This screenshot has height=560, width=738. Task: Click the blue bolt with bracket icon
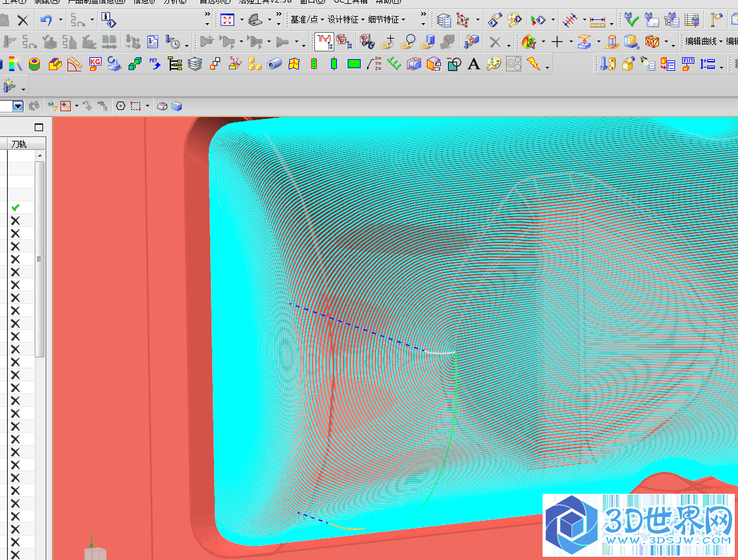[x=608, y=64]
